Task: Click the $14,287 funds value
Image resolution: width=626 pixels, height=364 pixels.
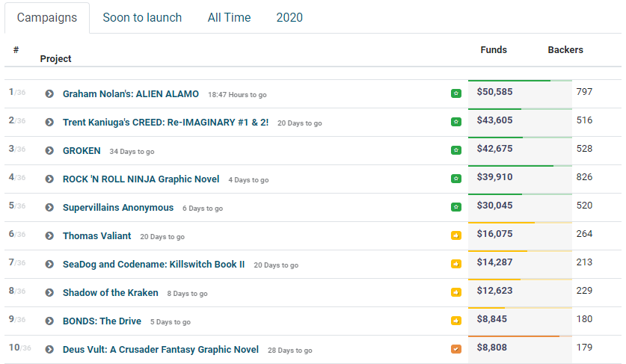Action: tap(494, 262)
